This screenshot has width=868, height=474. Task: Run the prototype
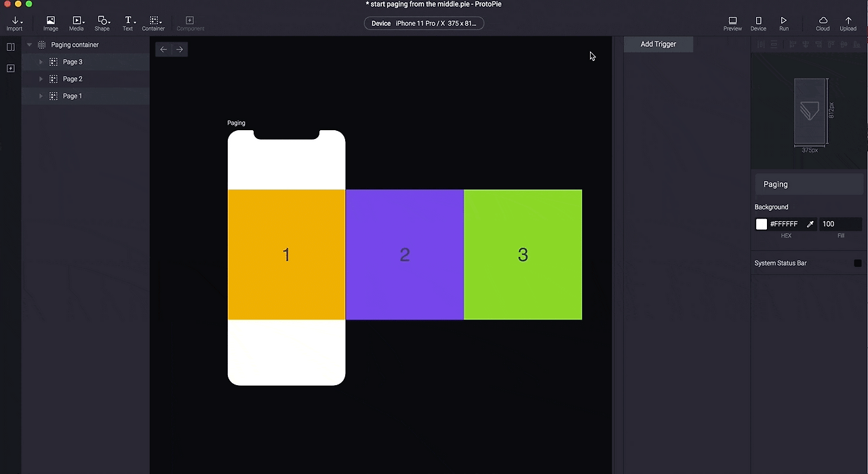784,24
